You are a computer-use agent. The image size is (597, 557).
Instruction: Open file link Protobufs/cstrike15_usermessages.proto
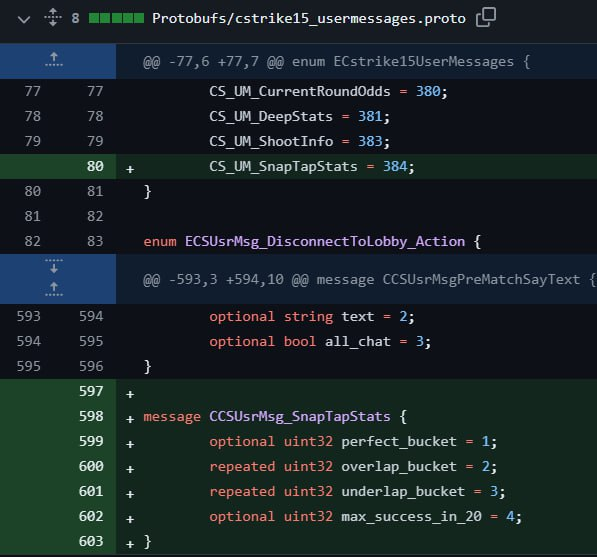click(308, 18)
